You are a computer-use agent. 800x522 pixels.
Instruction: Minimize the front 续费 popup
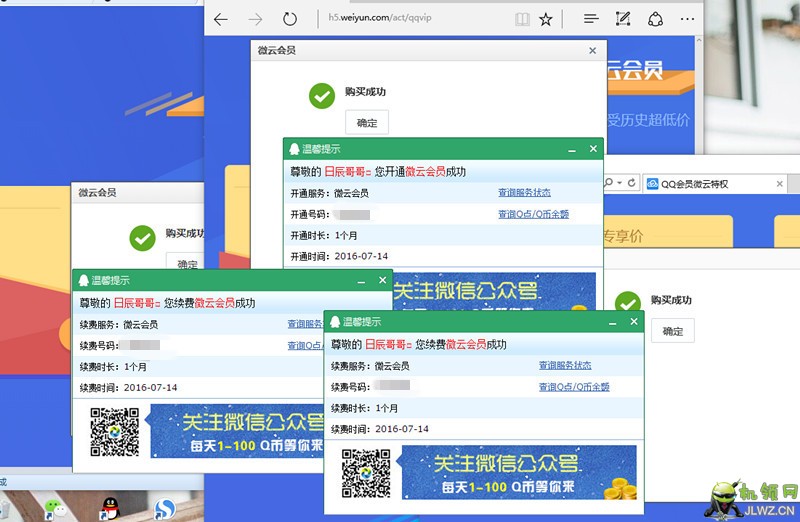[613, 322]
